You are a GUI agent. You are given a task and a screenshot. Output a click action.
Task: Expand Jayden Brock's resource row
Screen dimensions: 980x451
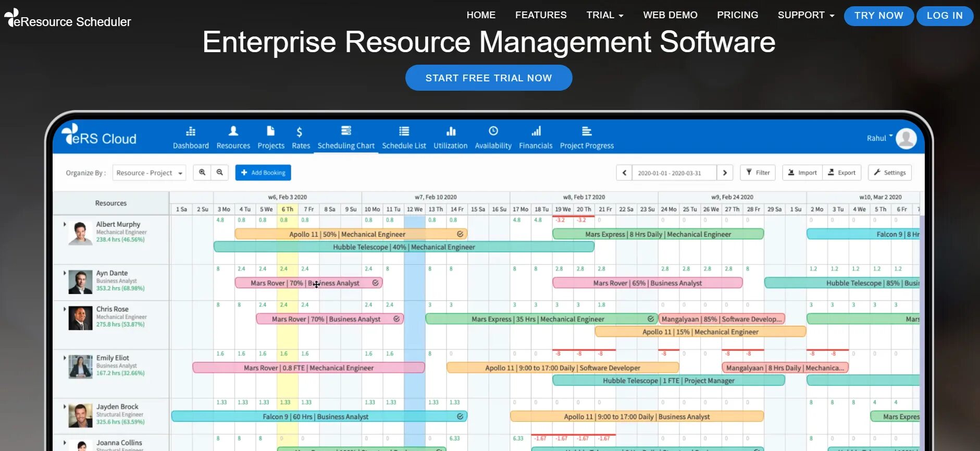pos(65,406)
